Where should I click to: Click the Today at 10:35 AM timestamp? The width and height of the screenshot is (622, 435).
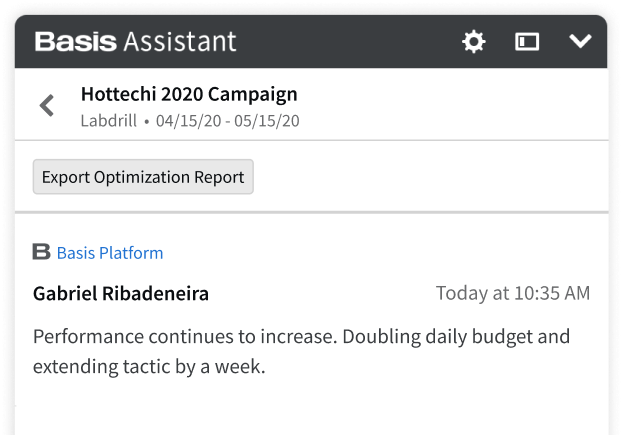pyautogui.click(x=513, y=293)
